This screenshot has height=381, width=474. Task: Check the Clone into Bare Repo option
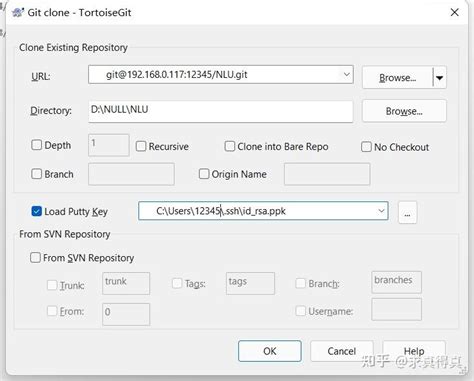point(230,146)
